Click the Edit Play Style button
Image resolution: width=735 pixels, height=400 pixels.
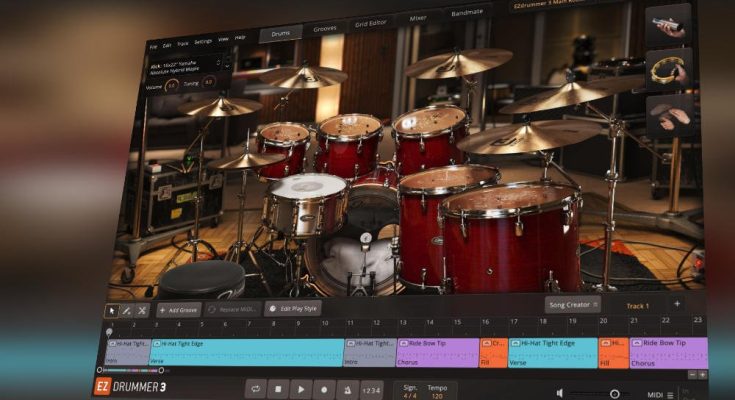tap(293, 309)
